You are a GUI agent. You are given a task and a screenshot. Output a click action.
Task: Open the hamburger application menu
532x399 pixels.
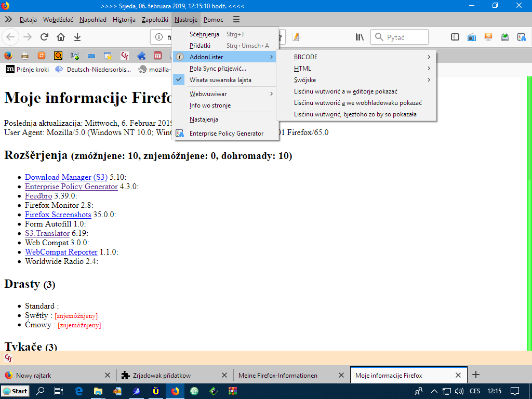pyautogui.click(x=236, y=19)
